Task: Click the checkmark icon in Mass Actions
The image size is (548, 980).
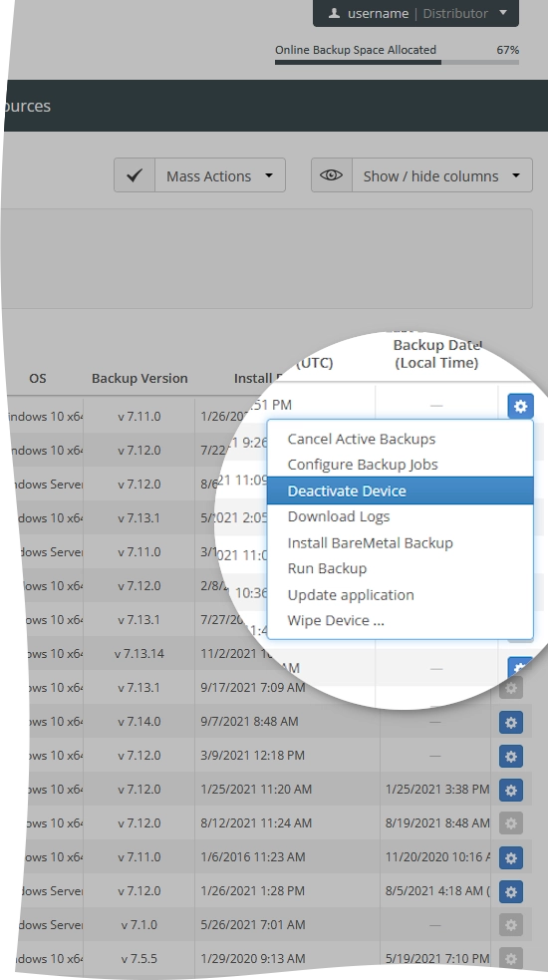Action: coord(135,175)
